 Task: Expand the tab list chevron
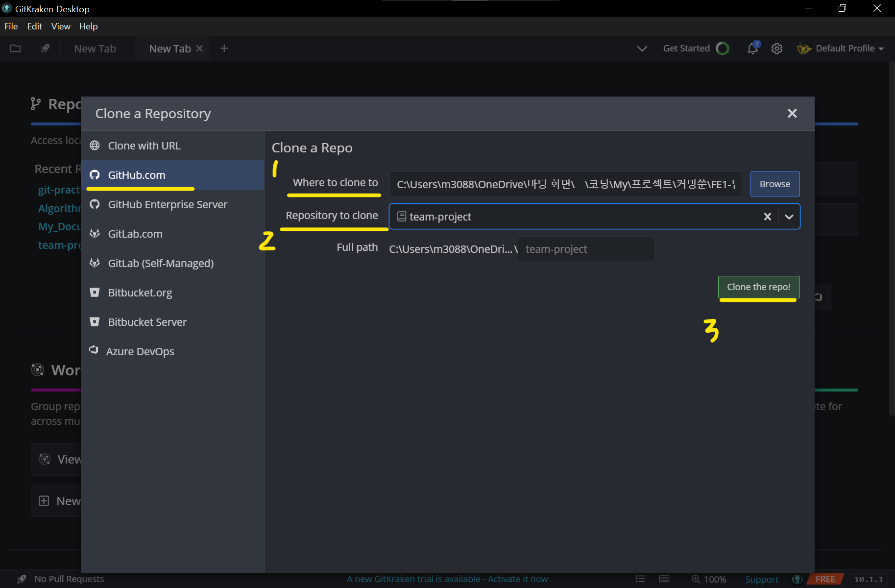pyautogui.click(x=642, y=49)
